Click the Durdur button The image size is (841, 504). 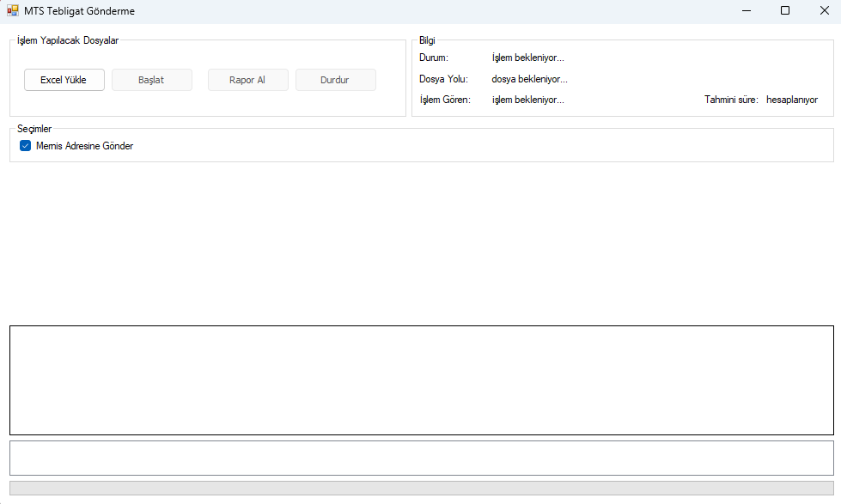(335, 80)
